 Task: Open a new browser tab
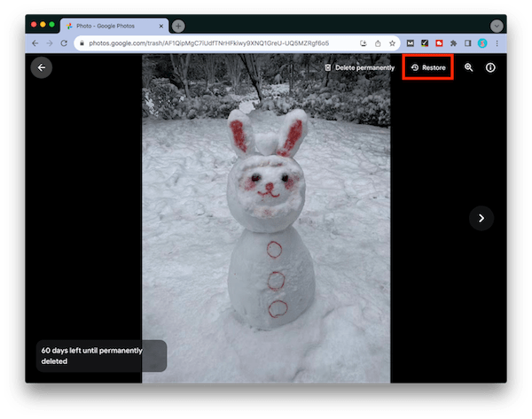click(x=178, y=26)
